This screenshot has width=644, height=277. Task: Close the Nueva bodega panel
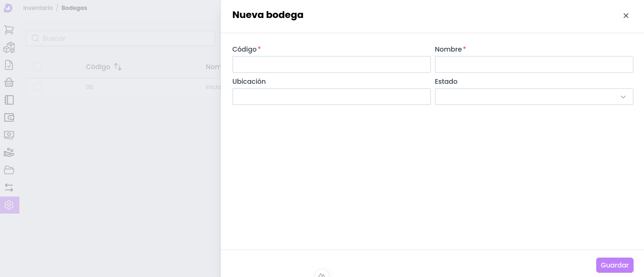626,16
